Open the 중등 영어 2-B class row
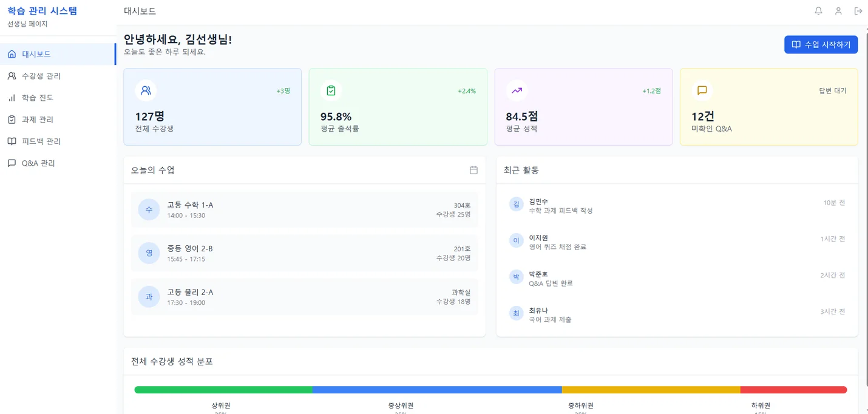The image size is (868, 414). [x=304, y=253]
